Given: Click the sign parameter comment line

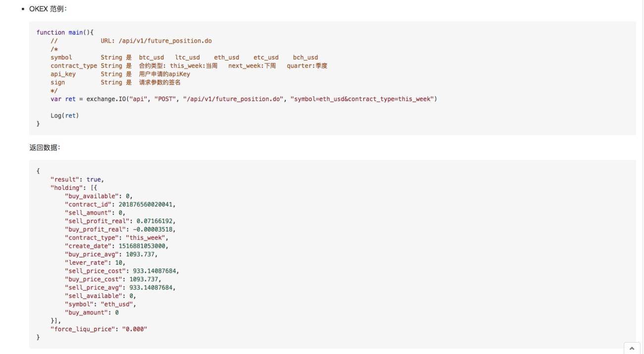Looking at the screenshot, I should [115, 82].
